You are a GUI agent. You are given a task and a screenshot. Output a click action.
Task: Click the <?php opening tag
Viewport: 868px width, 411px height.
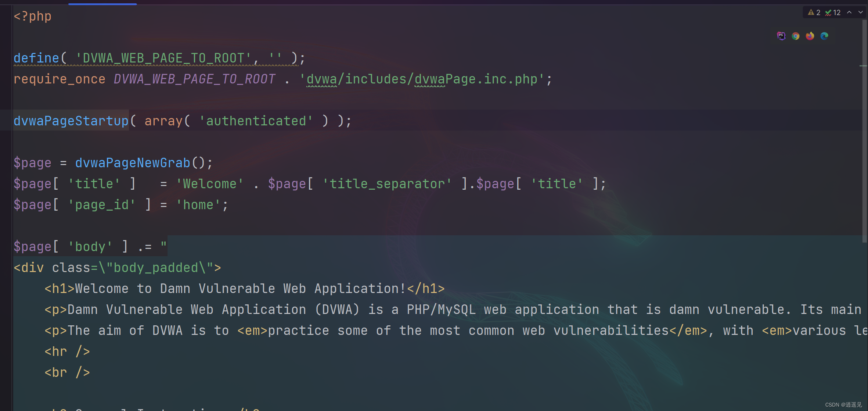coord(32,16)
